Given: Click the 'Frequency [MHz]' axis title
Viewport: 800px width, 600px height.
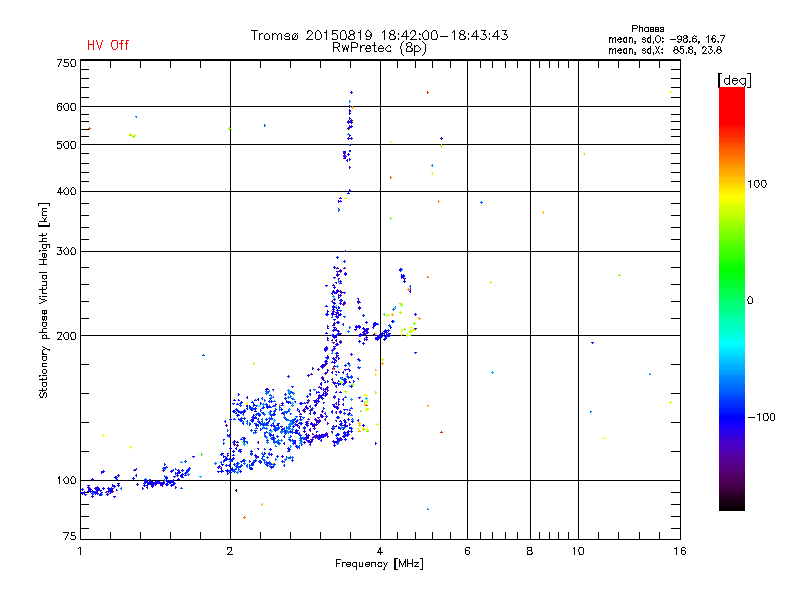Looking at the screenshot, I should [379, 564].
